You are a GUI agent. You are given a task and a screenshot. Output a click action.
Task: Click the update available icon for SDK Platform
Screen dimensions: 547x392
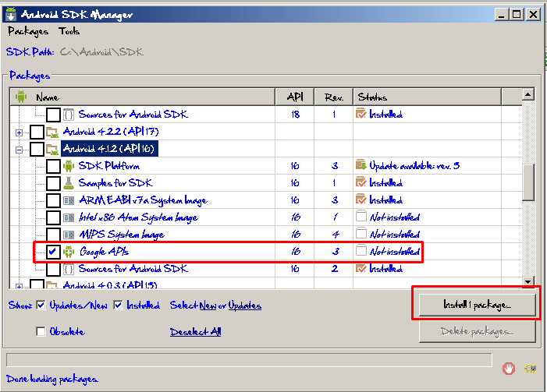361,164
